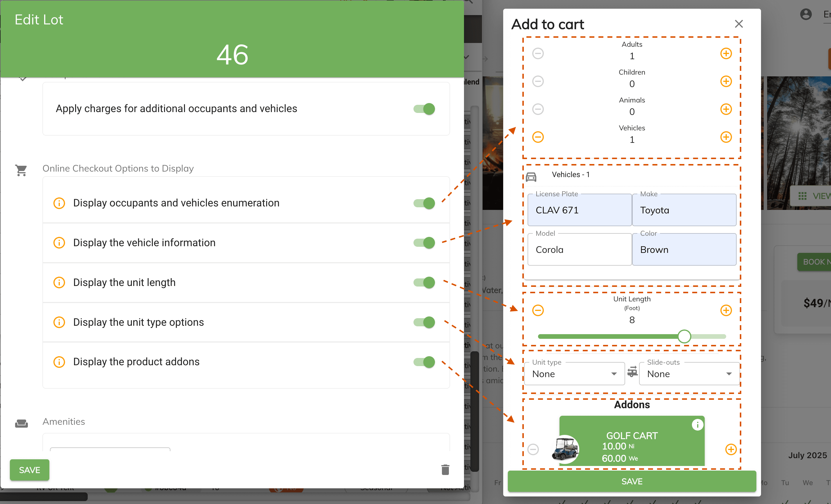This screenshot has width=831, height=504.
Task: Click the Unit Length slider handle
Action: point(684,336)
